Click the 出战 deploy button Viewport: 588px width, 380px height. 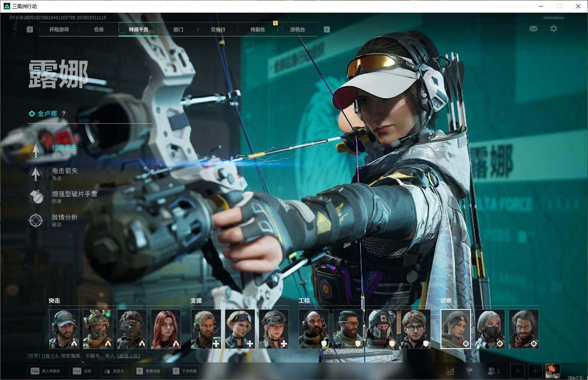(82, 371)
